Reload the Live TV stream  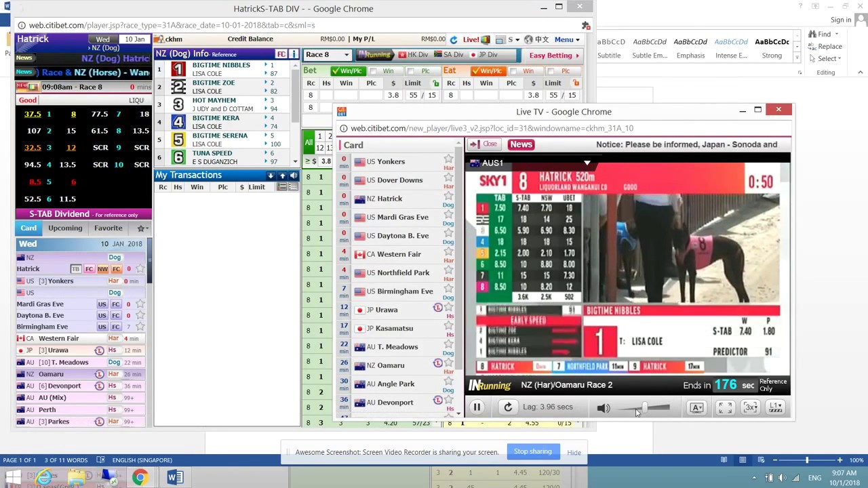click(x=507, y=407)
